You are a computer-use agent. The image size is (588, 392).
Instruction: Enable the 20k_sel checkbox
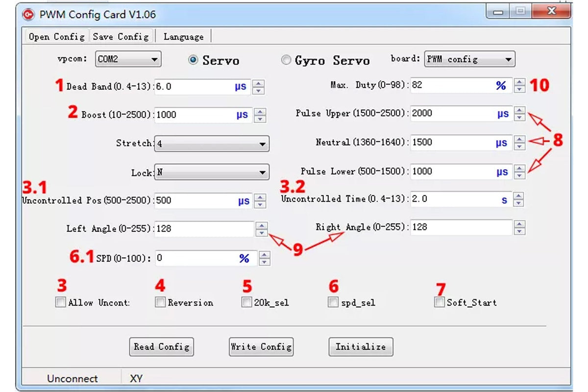(246, 302)
